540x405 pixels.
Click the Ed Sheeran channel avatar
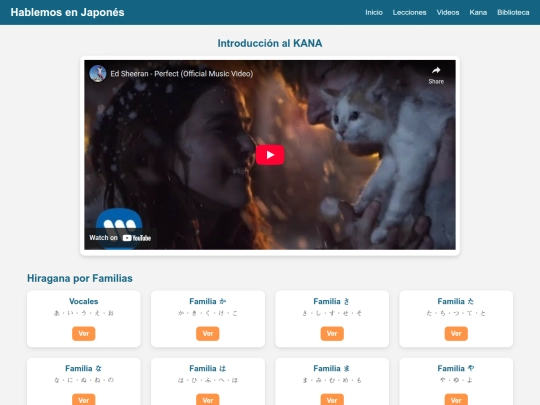point(98,73)
